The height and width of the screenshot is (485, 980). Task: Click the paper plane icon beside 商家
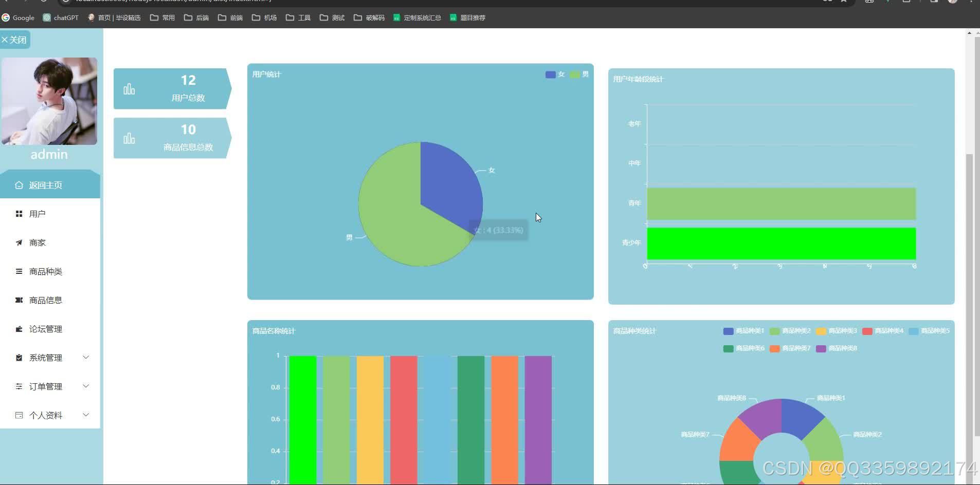tap(19, 242)
